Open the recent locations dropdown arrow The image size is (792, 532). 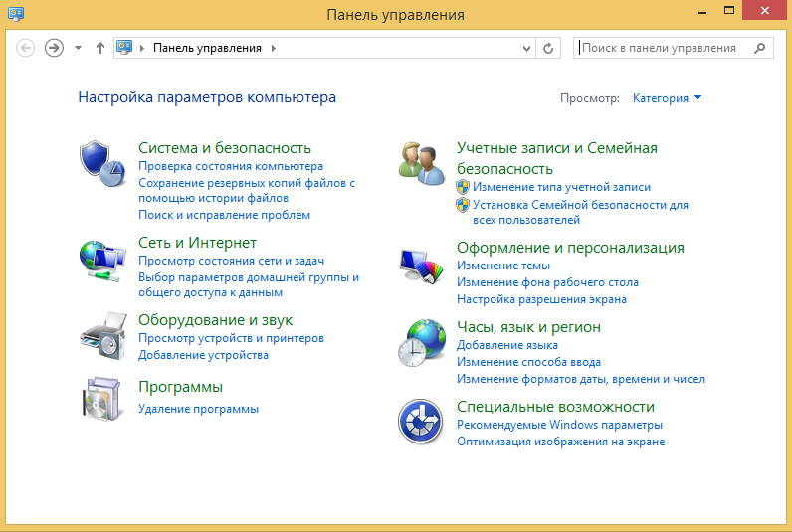pyautogui.click(x=78, y=48)
